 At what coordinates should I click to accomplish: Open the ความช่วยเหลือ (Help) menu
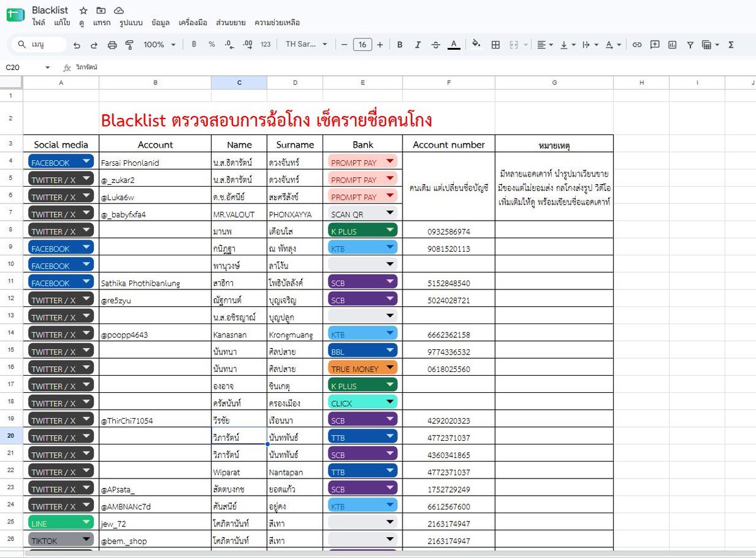pos(277,23)
